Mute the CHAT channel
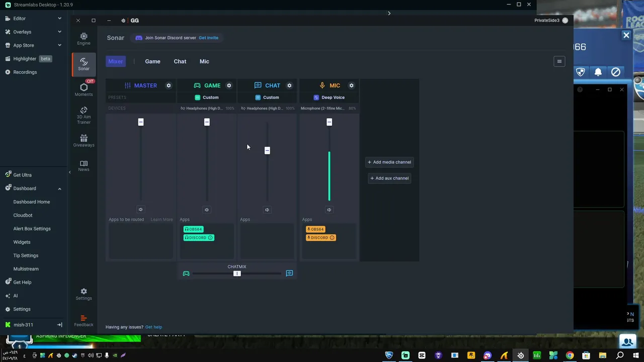This screenshot has height=362, width=644. pos(267,210)
